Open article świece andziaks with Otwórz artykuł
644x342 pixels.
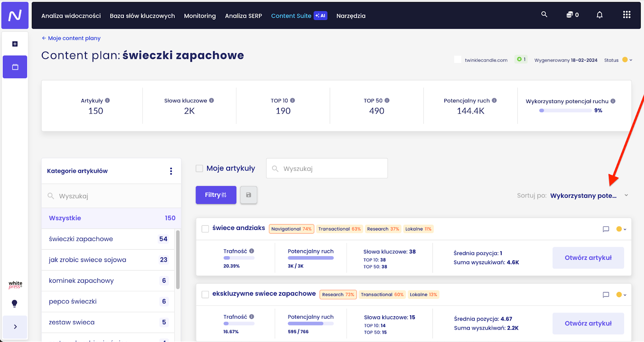click(x=588, y=258)
